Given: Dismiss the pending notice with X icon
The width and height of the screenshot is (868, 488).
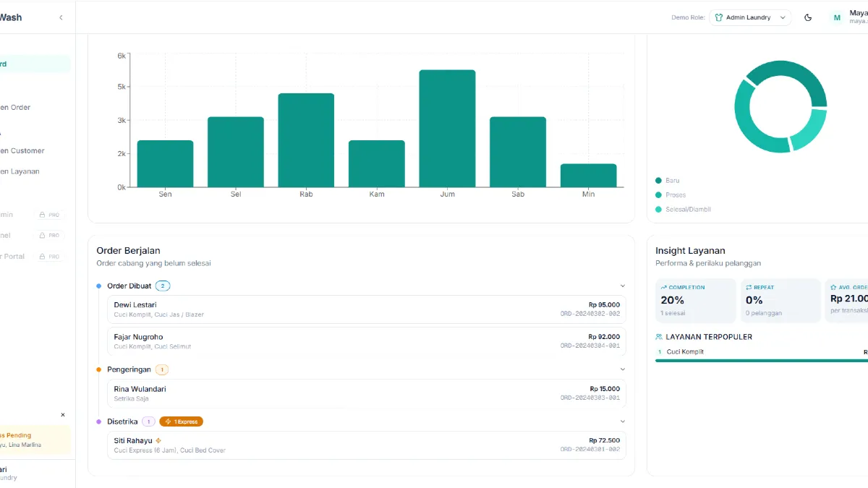Looking at the screenshot, I should pyautogui.click(x=63, y=415).
